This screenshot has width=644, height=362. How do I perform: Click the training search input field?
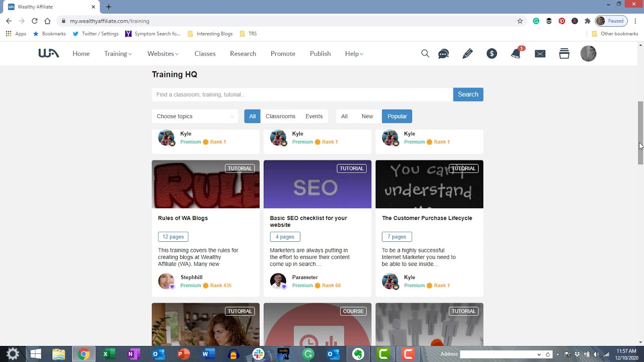click(302, 95)
